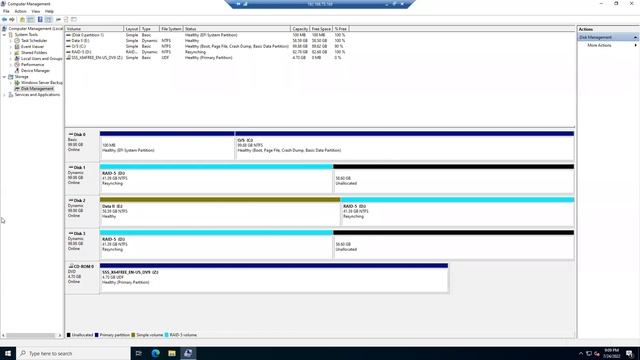Open the Action menu
The image size is (640, 360).
click(x=20, y=11)
